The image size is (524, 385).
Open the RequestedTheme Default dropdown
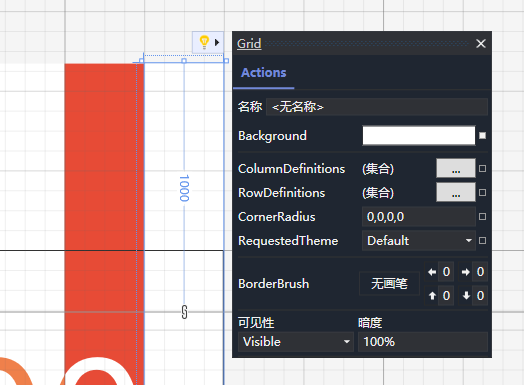click(x=419, y=241)
